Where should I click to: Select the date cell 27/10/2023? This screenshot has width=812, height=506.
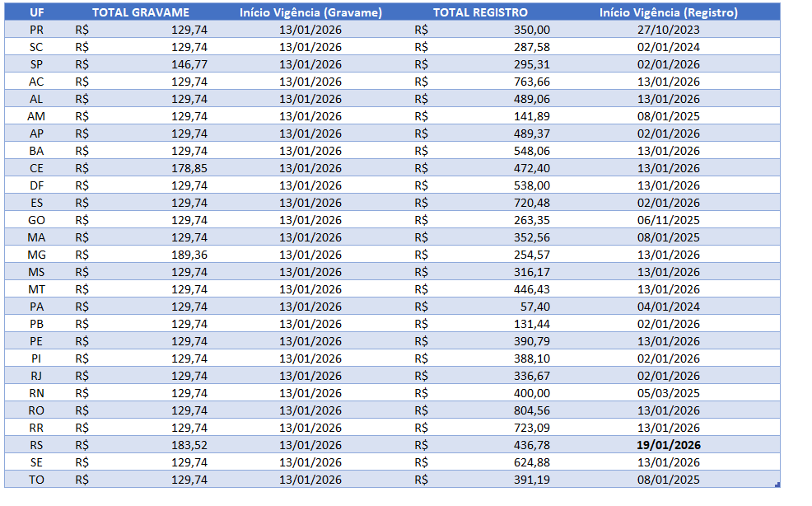tap(668, 30)
